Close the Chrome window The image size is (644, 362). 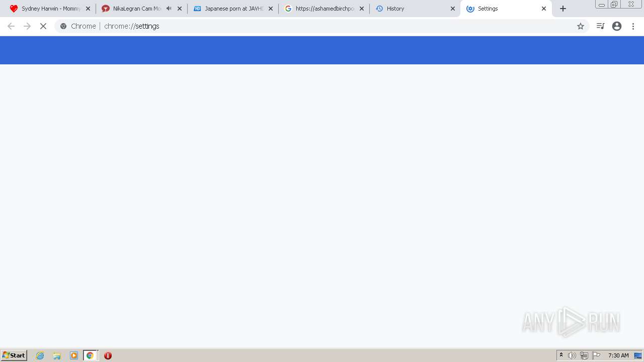point(631,5)
